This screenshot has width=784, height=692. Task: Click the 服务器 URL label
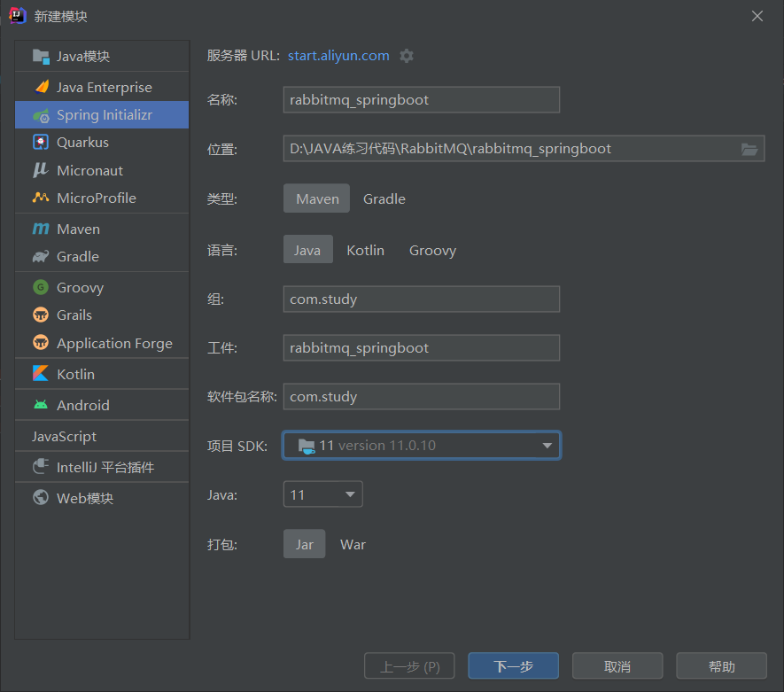coord(244,56)
